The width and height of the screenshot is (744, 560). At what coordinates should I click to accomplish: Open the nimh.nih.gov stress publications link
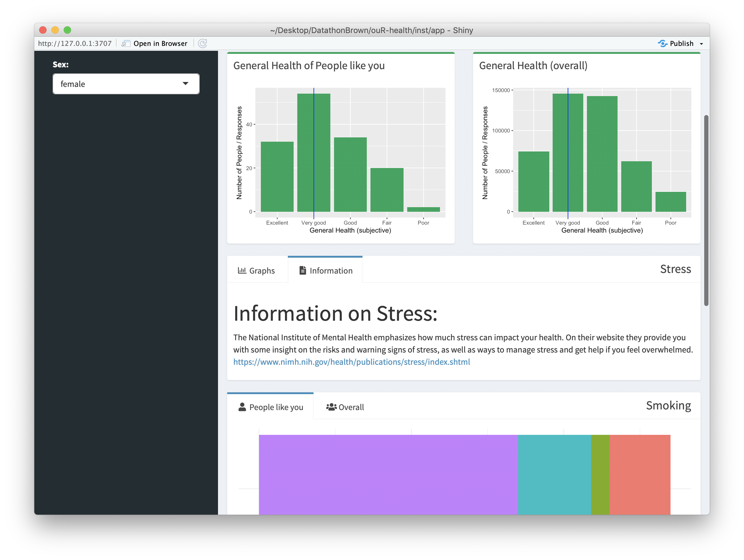(x=351, y=362)
